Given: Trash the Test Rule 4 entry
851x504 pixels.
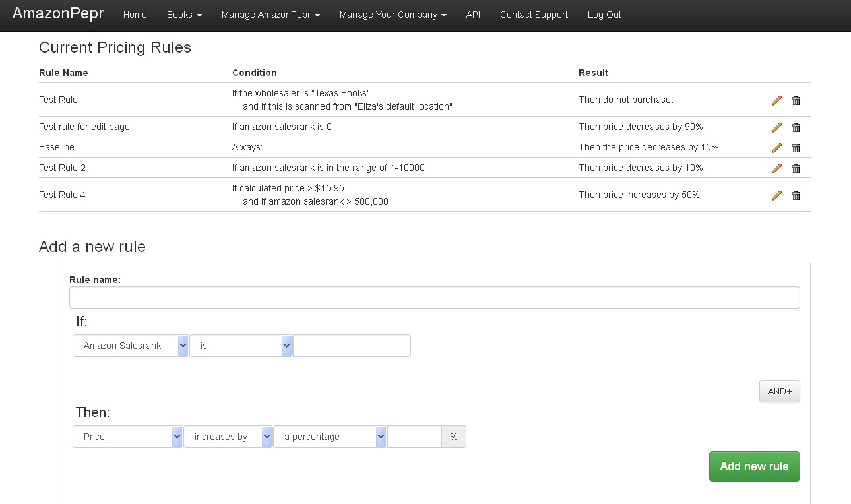Looking at the screenshot, I should (796, 195).
